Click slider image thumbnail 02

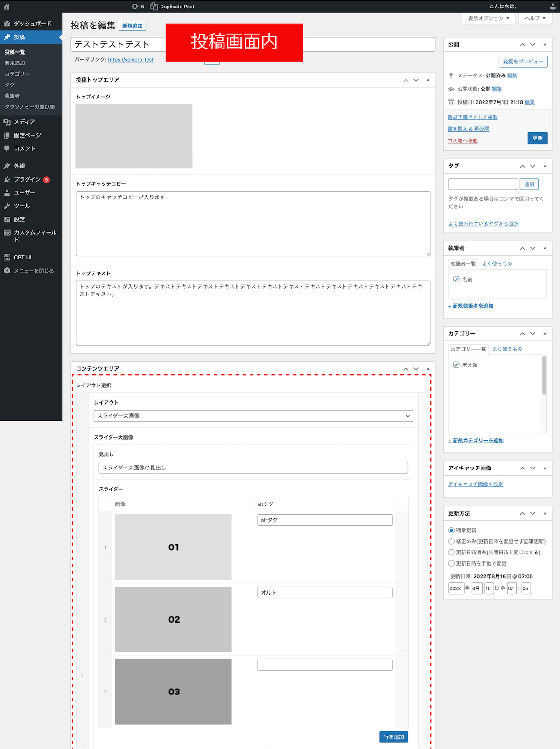tap(173, 619)
